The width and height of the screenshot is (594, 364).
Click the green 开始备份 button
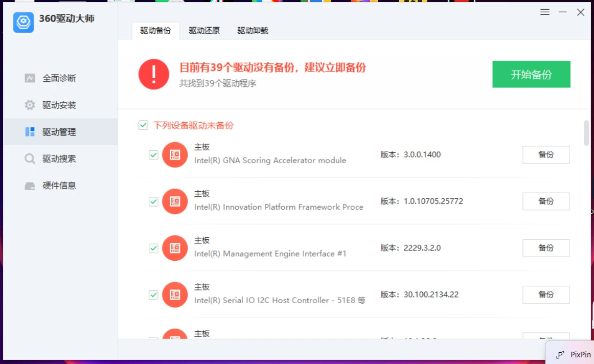pos(531,74)
